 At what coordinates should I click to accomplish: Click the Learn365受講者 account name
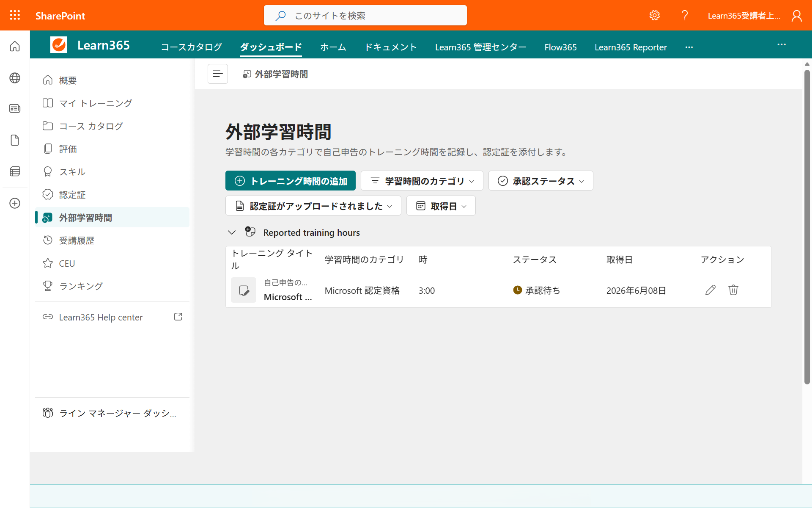pos(744,16)
